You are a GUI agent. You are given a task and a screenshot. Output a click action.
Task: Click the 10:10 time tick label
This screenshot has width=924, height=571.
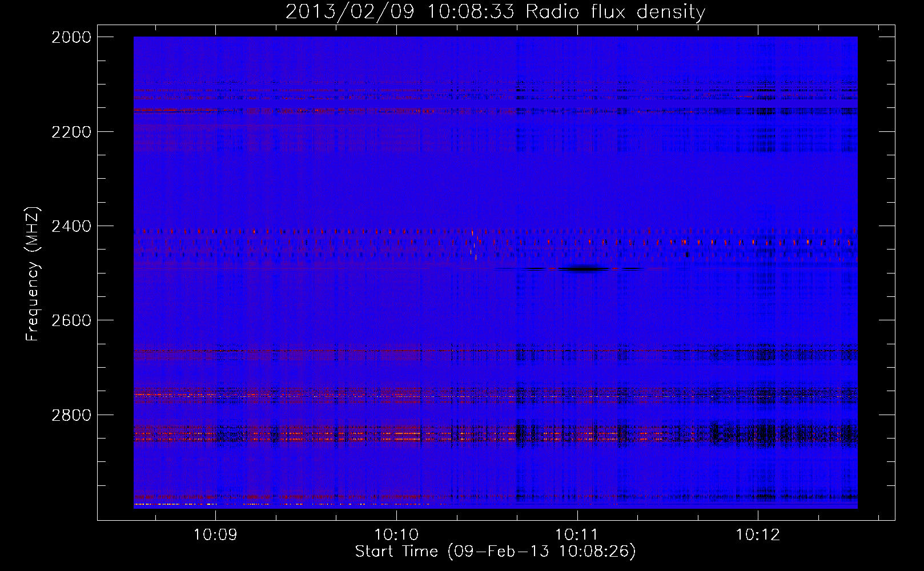click(396, 535)
